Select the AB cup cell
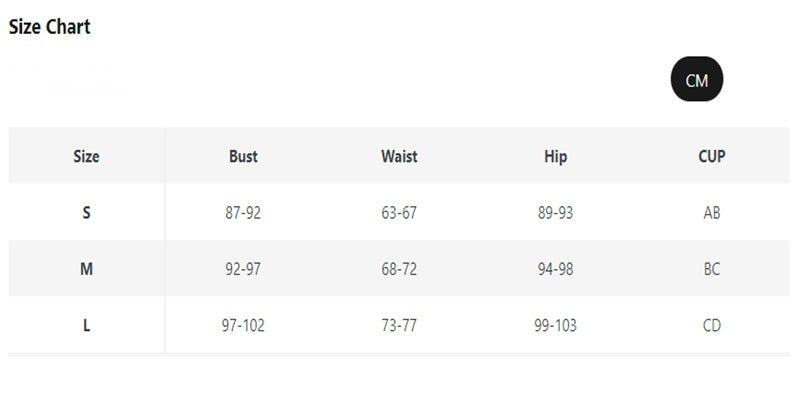Screen dimensions: 800x400 coord(712,212)
